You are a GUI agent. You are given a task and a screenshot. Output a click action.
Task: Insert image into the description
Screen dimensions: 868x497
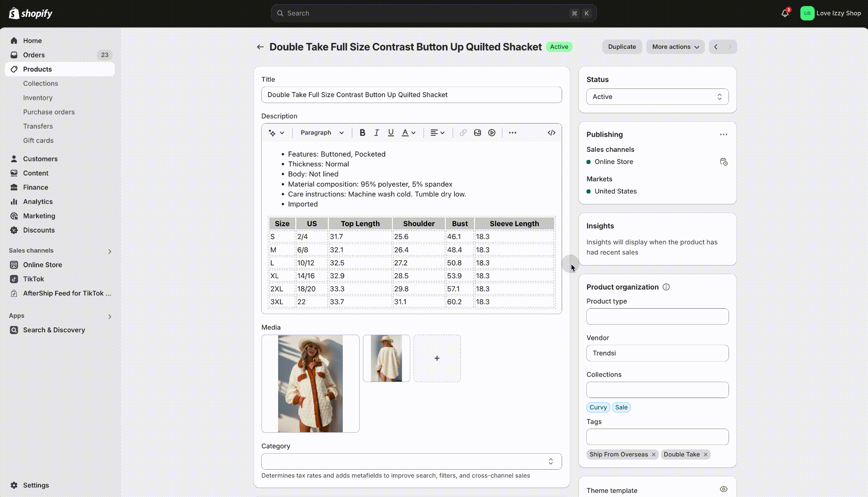click(x=477, y=133)
